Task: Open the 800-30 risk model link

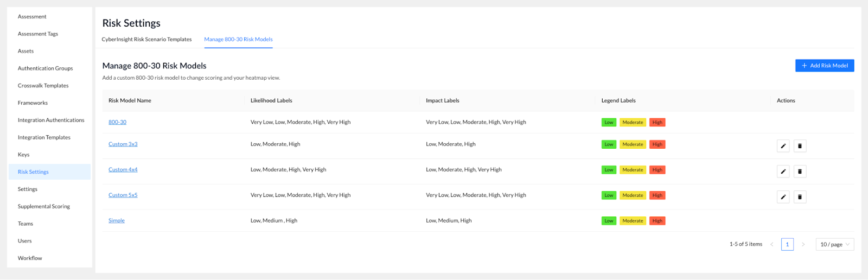Action: click(x=117, y=122)
